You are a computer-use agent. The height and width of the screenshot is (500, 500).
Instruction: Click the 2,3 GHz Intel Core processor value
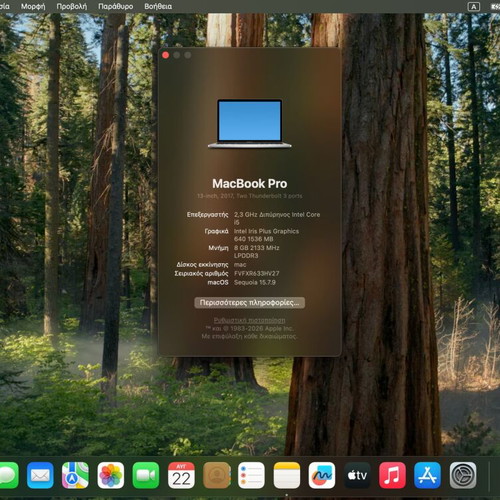(x=277, y=218)
